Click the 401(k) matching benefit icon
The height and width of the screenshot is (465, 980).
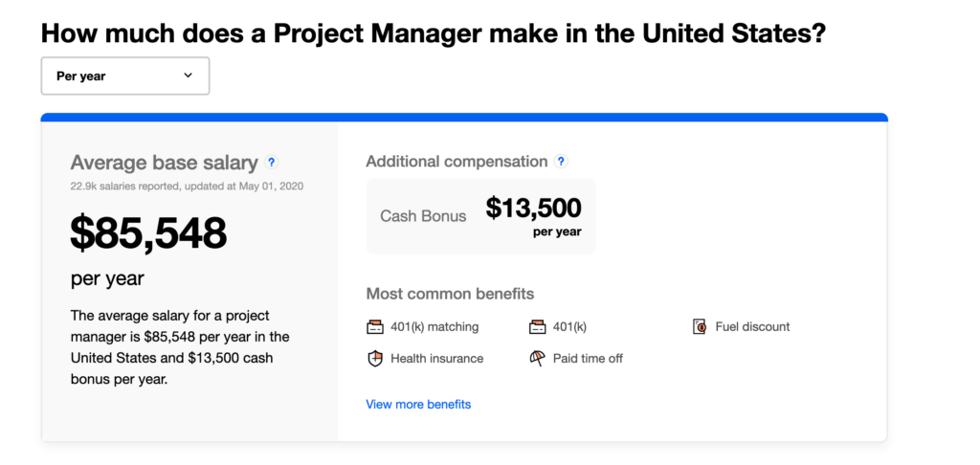pos(375,327)
